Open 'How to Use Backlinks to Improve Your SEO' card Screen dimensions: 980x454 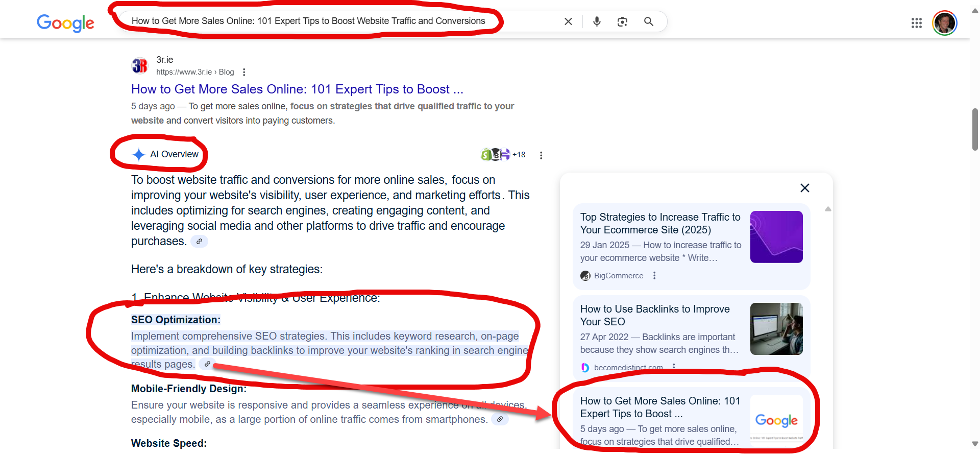click(691, 338)
